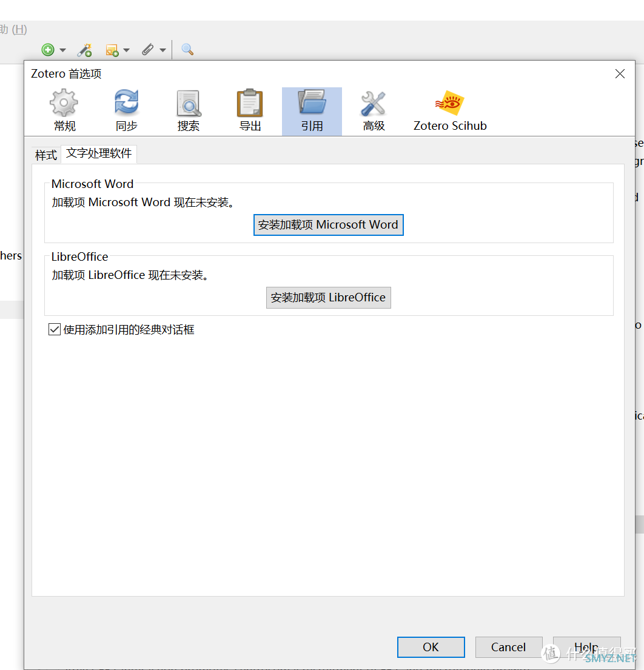644x670 pixels.
Task: Click the magic wand add-by-identifier icon
Action: [x=85, y=50]
